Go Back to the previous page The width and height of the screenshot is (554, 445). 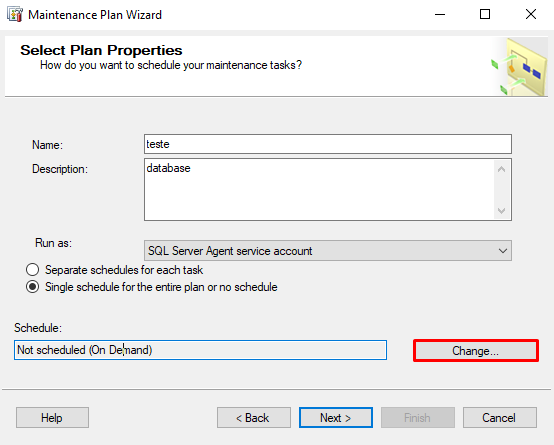coord(254,418)
